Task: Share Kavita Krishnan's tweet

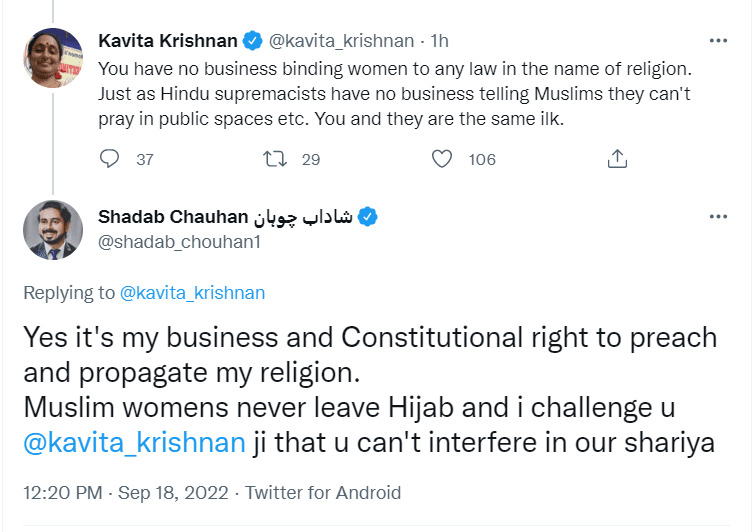Action: [x=617, y=158]
